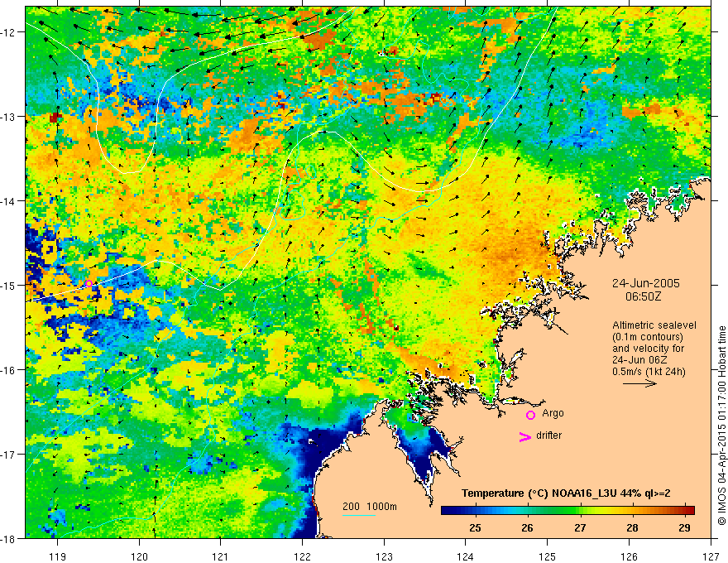Click the longitude axis label '125'
This screenshot has width=728, height=563.
[x=548, y=556]
